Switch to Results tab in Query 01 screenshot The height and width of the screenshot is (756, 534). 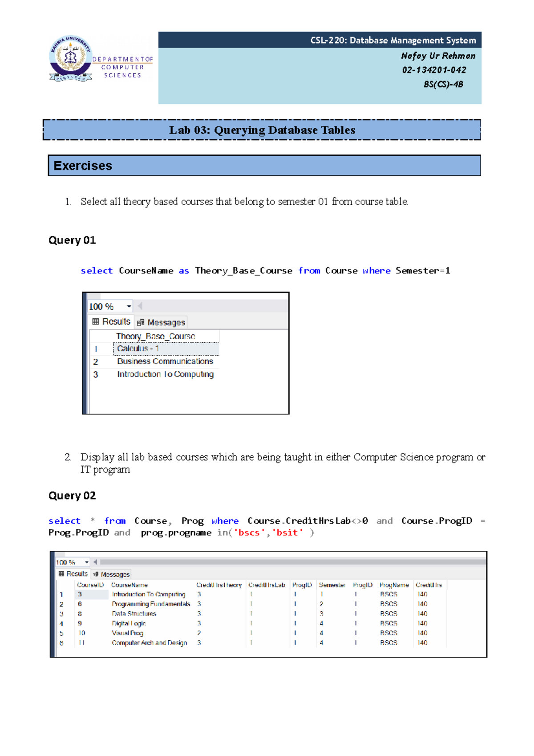[x=111, y=321]
